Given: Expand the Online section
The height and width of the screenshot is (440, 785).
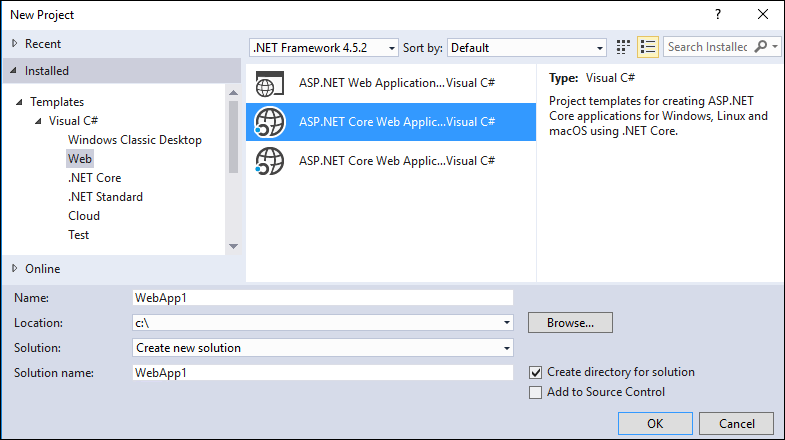Looking at the screenshot, I should pos(14,268).
